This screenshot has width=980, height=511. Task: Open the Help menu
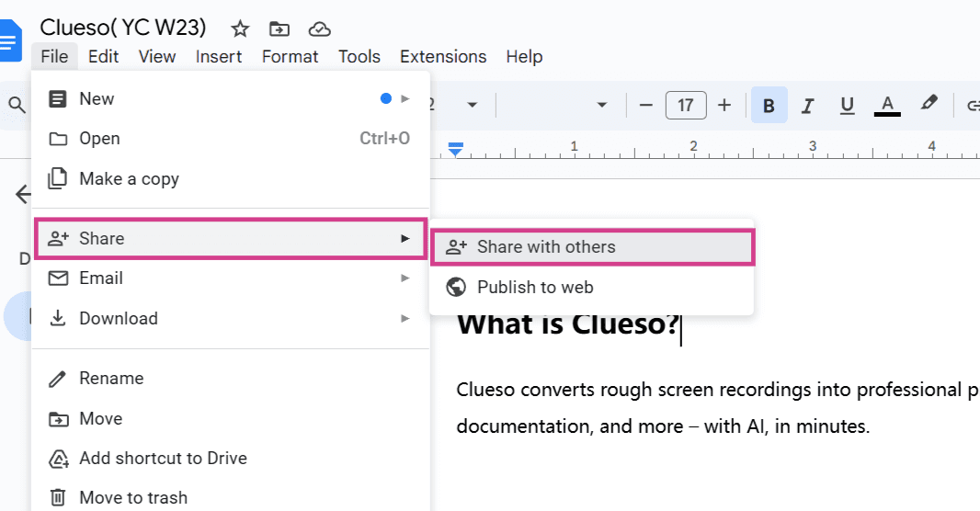pyautogui.click(x=524, y=56)
